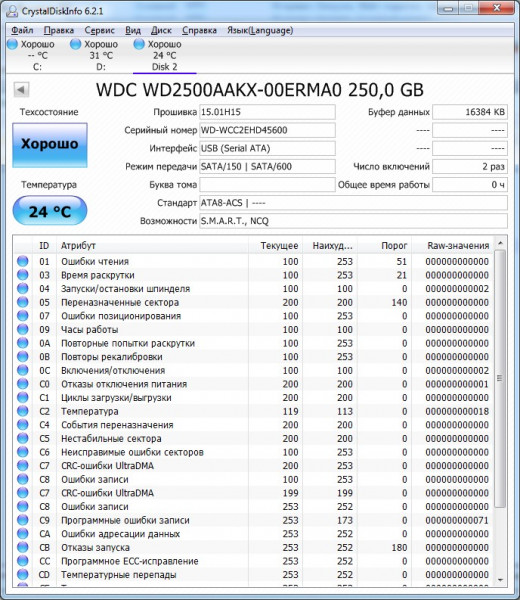The width and height of the screenshot is (520, 600).
Task: Click status icon for CB Отказы запуска
Action: (23, 547)
